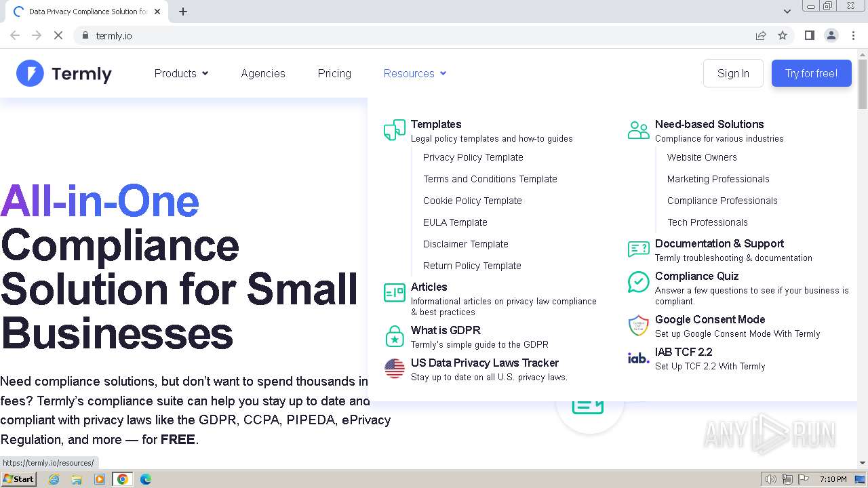Image resolution: width=868 pixels, height=488 pixels.
Task: Select Compliance Professionals solution
Action: (x=722, y=201)
